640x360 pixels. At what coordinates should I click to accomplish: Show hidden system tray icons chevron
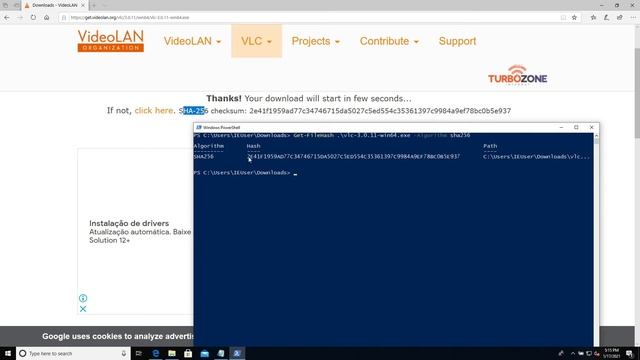coord(573,353)
